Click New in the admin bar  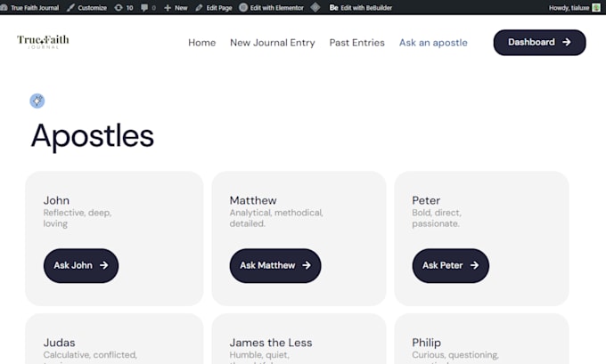(x=176, y=8)
